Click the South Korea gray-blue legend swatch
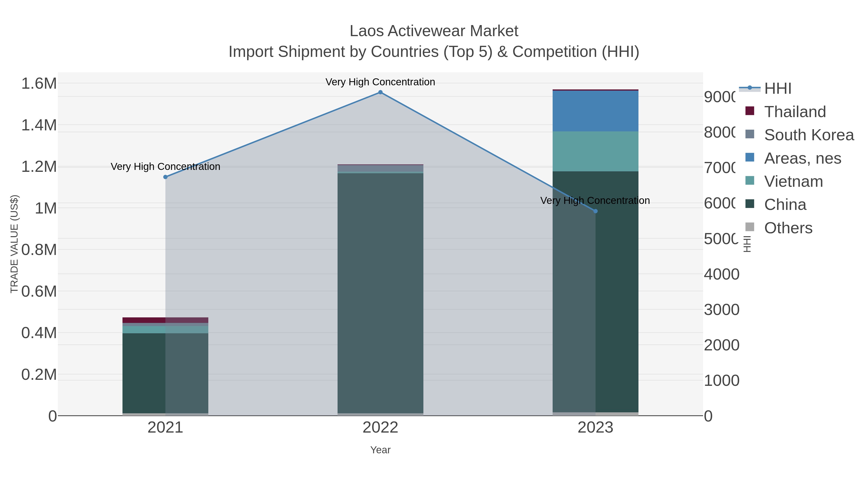 pyautogui.click(x=750, y=134)
